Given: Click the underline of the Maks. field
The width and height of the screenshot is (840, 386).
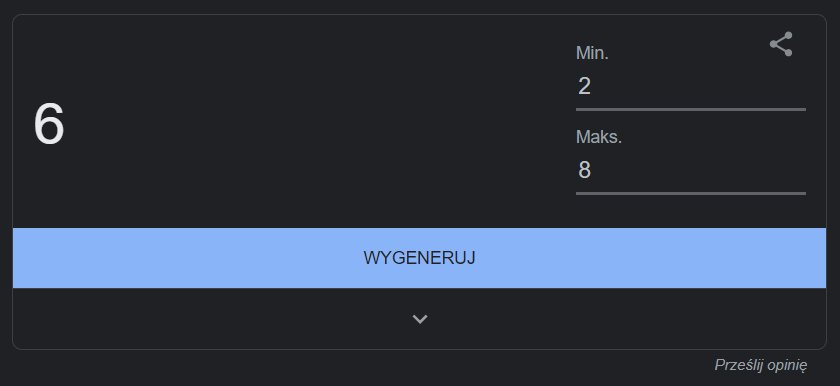Looking at the screenshot, I should pyautogui.click(x=691, y=193).
